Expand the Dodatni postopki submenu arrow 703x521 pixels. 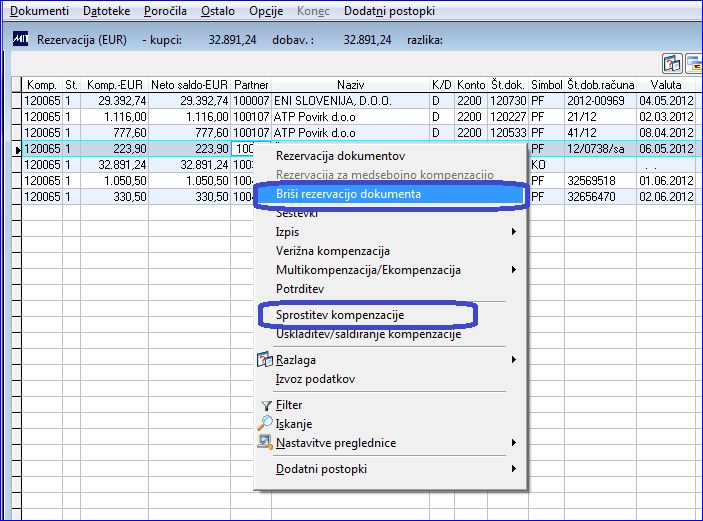514,469
